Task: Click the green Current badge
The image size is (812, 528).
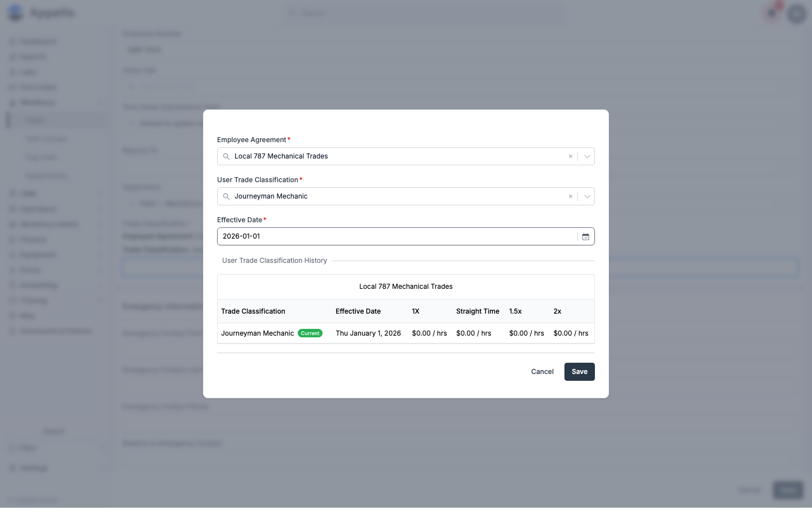Action: pyautogui.click(x=310, y=333)
